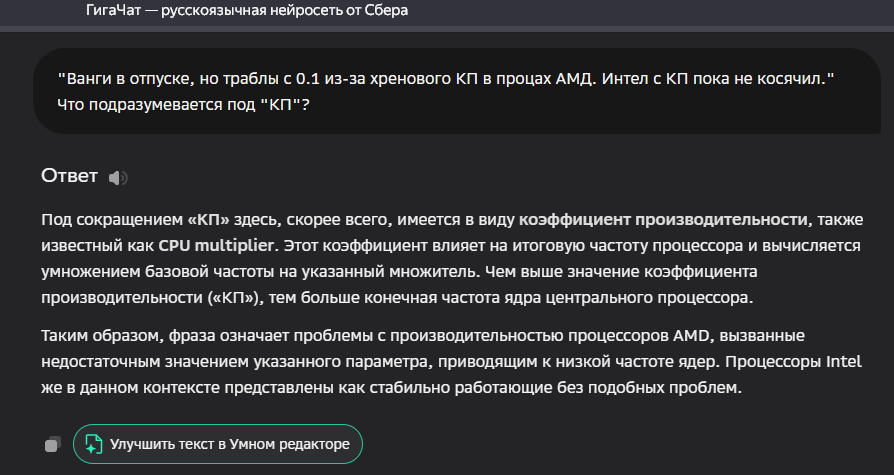Copy the answer using the copy icon

click(x=53, y=444)
